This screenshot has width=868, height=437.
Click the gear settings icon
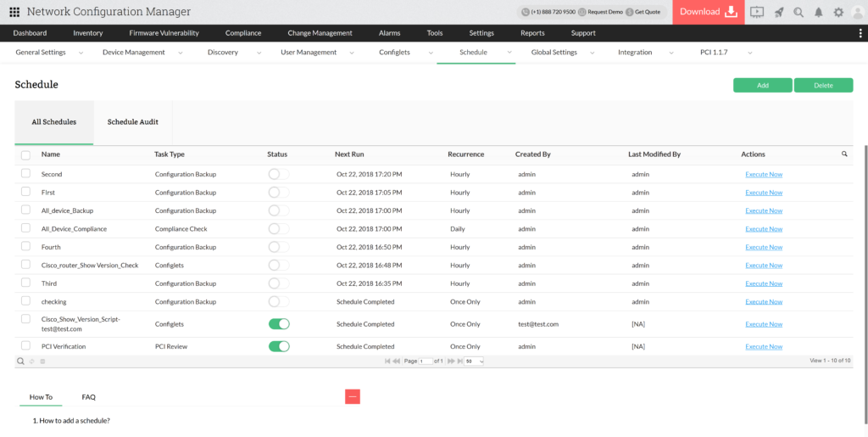click(x=838, y=12)
